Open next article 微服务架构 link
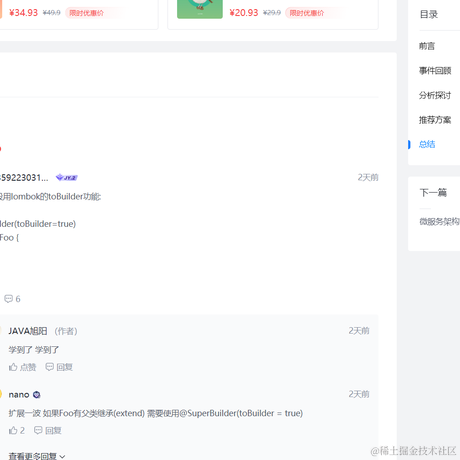Screen dimensions: 460x460 (439, 221)
